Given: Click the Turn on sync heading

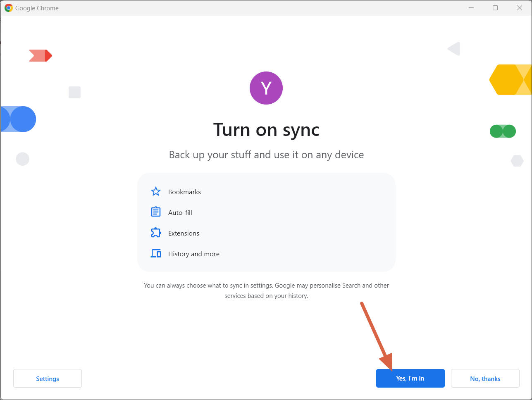Looking at the screenshot, I should tap(266, 130).
